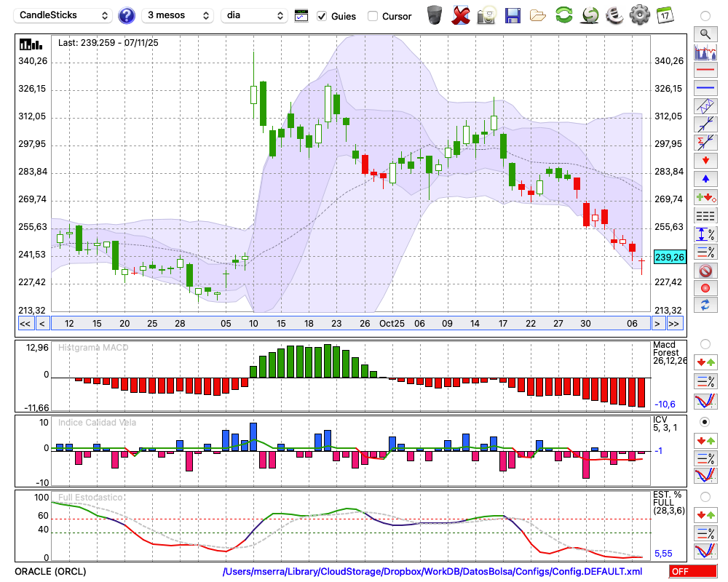Uncheck the Guies checkbox

[322, 16]
